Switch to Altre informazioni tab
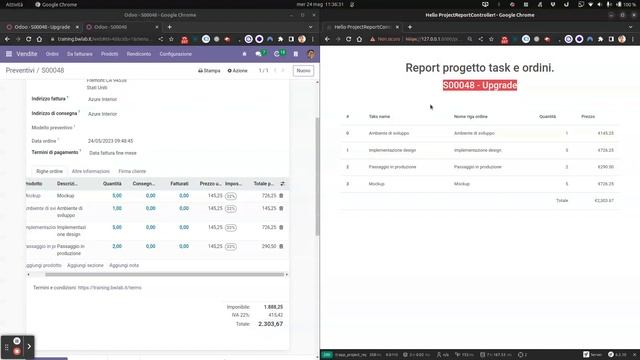This screenshot has width=640, height=360. pos(91,171)
